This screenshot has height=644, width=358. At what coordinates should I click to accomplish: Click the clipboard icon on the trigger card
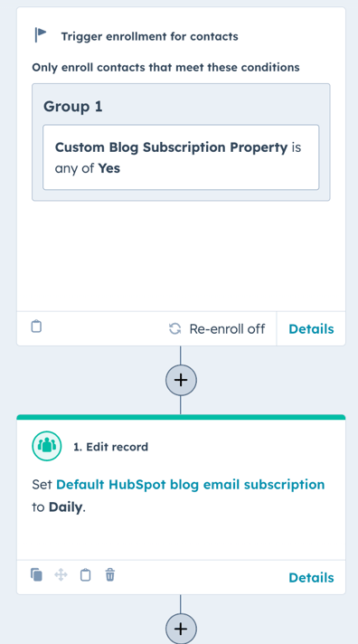pyautogui.click(x=36, y=327)
